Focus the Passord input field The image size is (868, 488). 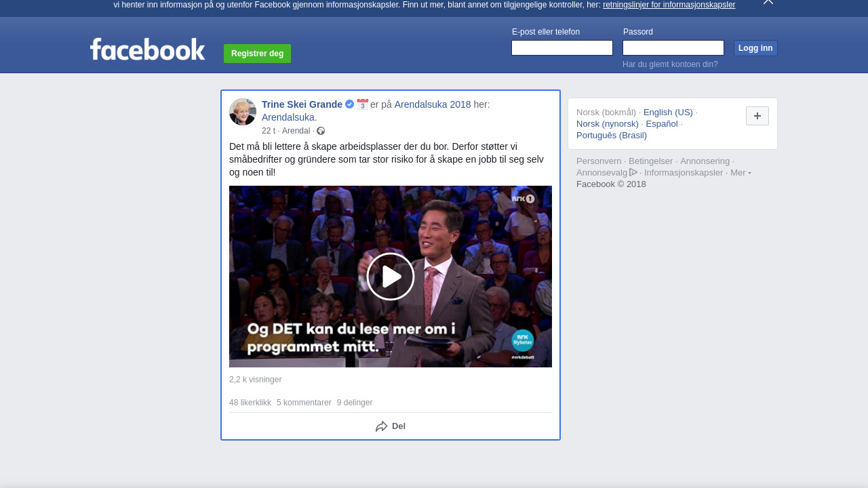tap(673, 47)
